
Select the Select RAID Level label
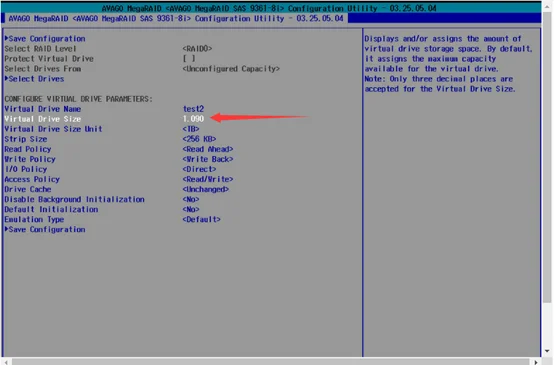40,48
